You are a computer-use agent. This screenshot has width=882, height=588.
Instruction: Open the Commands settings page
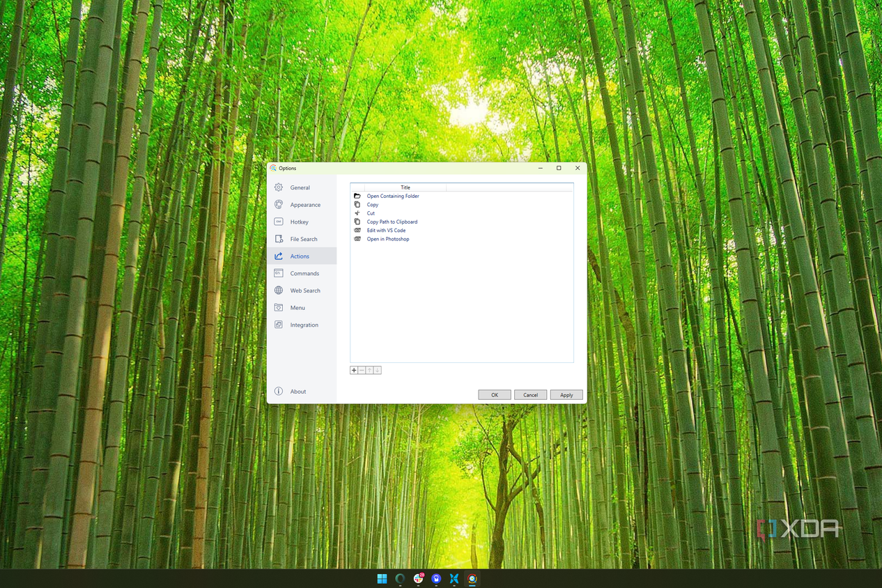coord(301,273)
